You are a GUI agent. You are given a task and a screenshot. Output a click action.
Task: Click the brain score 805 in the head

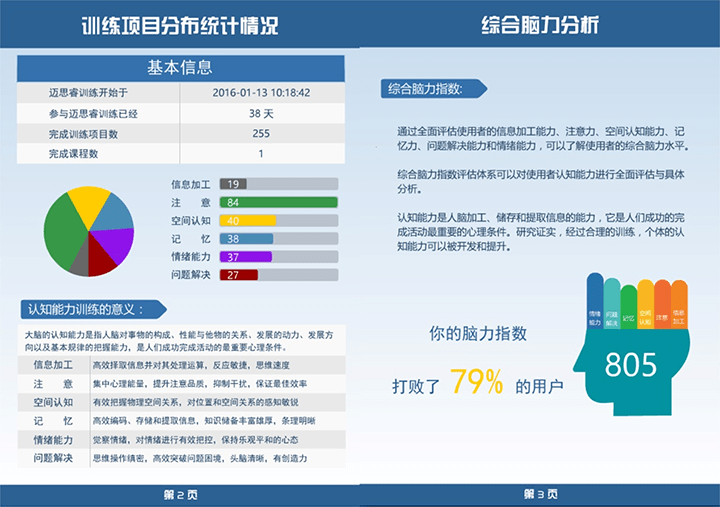(x=630, y=365)
